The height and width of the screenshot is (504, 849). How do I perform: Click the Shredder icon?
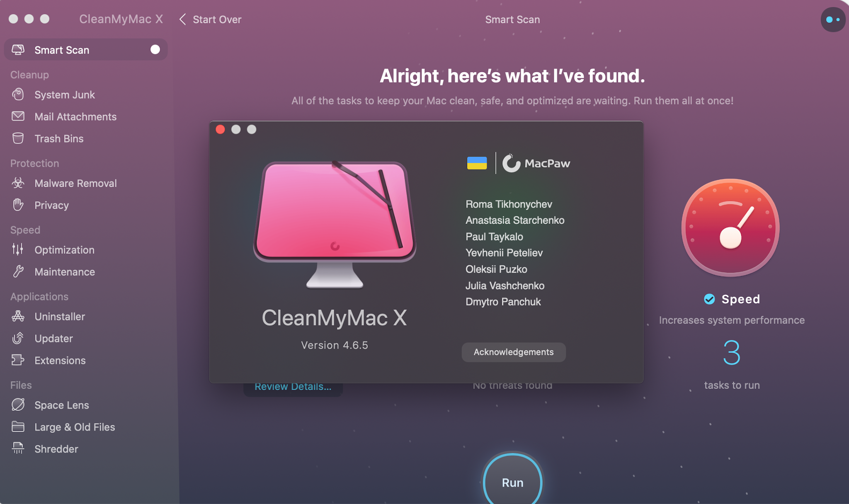(x=18, y=448)
